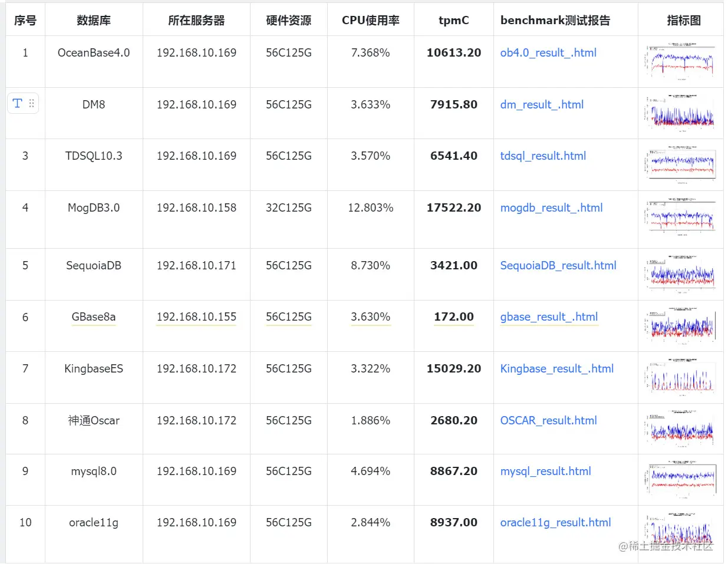Viewport: 728px width, 567px height.
Task: Open the oracle11g_result.html report link
Action: [555, 522]
